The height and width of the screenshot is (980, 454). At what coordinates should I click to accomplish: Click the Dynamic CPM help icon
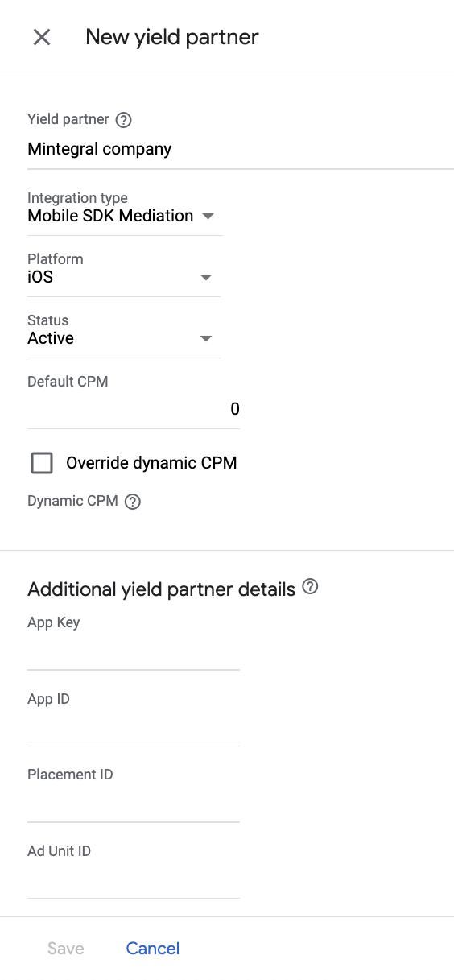point(133,502)
